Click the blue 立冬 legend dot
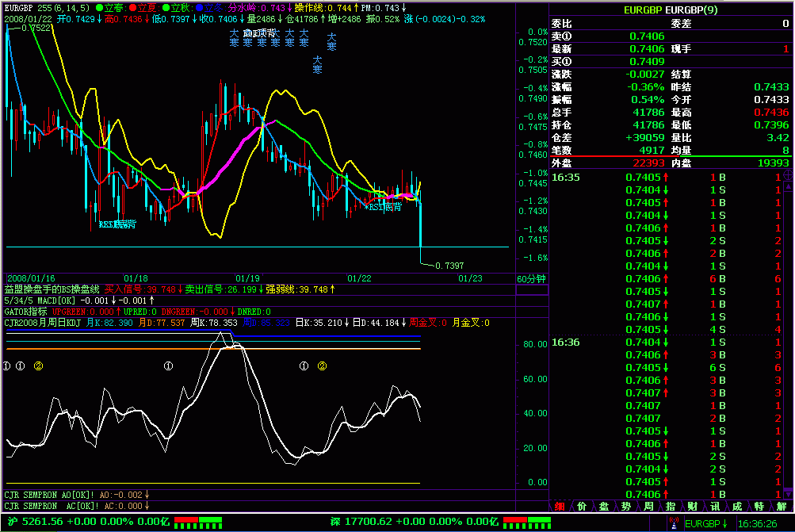The height and width of the screenshot is (532, 795). [198, 7]
